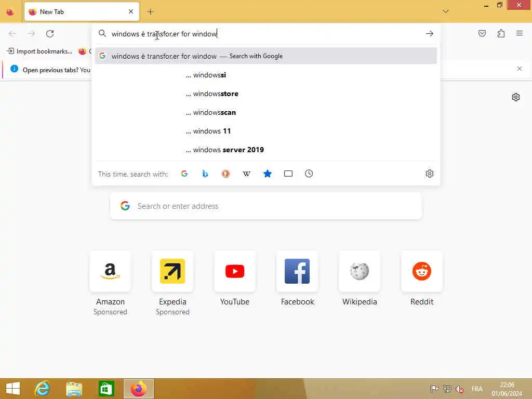The image size is (532, 399).
Task: Open File Explorer from taskbar
Action: click(x=74, y=389)
